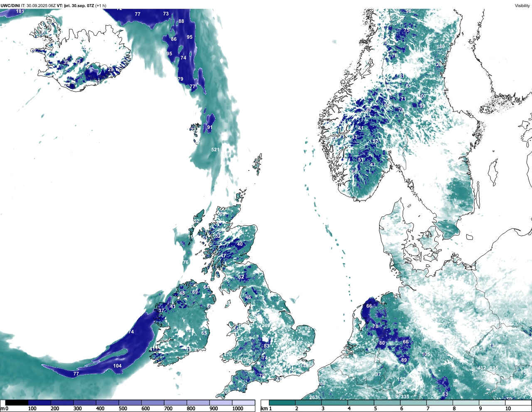Select the 4–5 km legend swatch
Image resolution: width=532 pixels, height=412 pixels.
tap(361, 403)
